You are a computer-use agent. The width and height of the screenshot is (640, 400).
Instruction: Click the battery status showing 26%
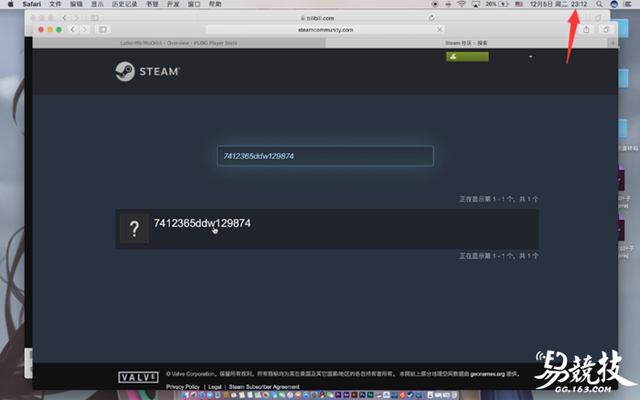click(497, 4)
